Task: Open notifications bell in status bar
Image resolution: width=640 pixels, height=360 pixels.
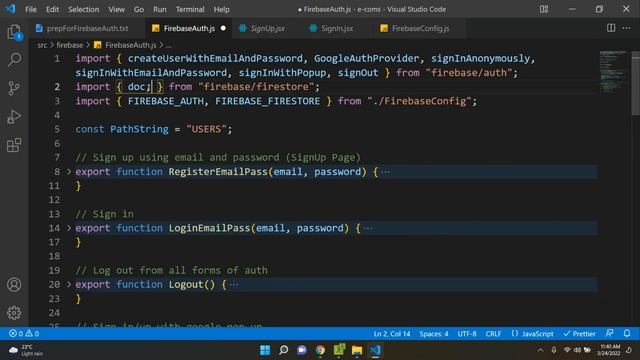Action: click(627, 333)
